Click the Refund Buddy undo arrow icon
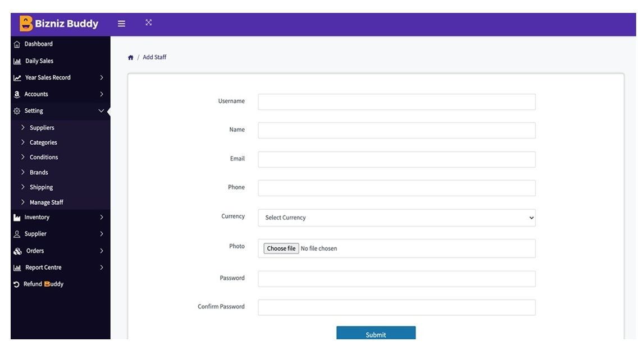Viewport: 644px width, 355px height. pos(16,284)
